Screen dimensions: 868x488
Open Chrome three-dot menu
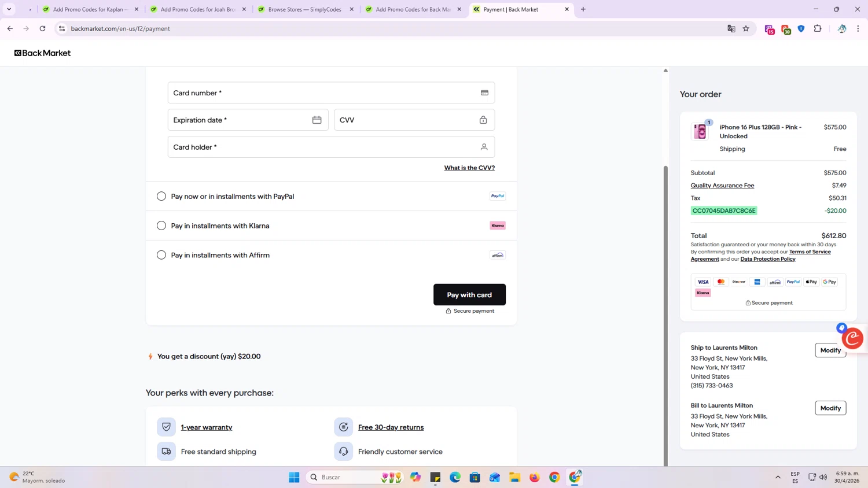858,28
